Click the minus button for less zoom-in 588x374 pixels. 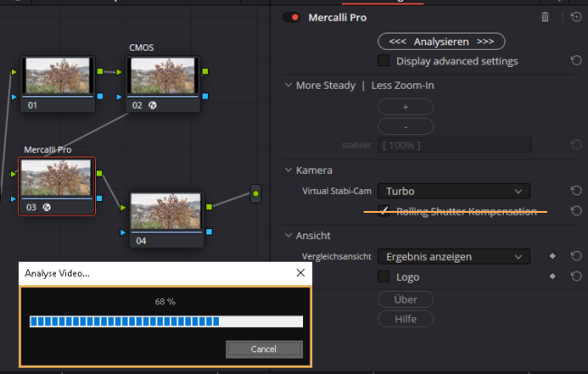click(405, 127)
